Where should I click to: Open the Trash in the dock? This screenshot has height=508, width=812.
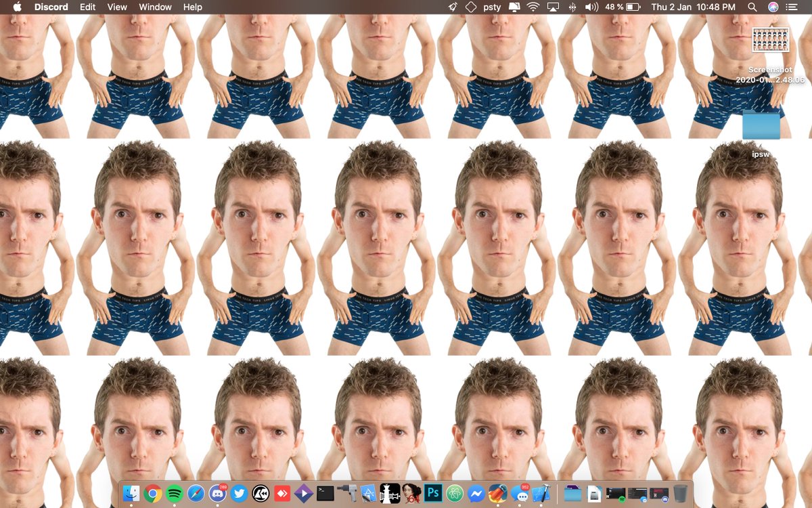(x=681, y=493)
